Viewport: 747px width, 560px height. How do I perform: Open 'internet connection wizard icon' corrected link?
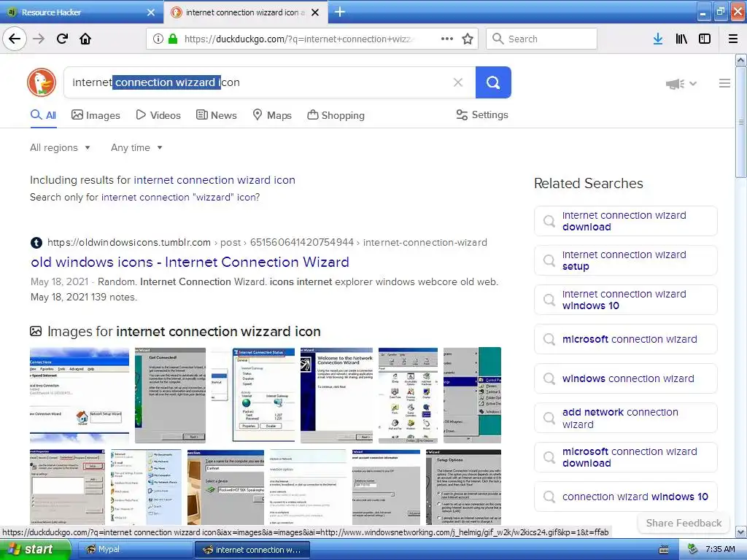214,180
